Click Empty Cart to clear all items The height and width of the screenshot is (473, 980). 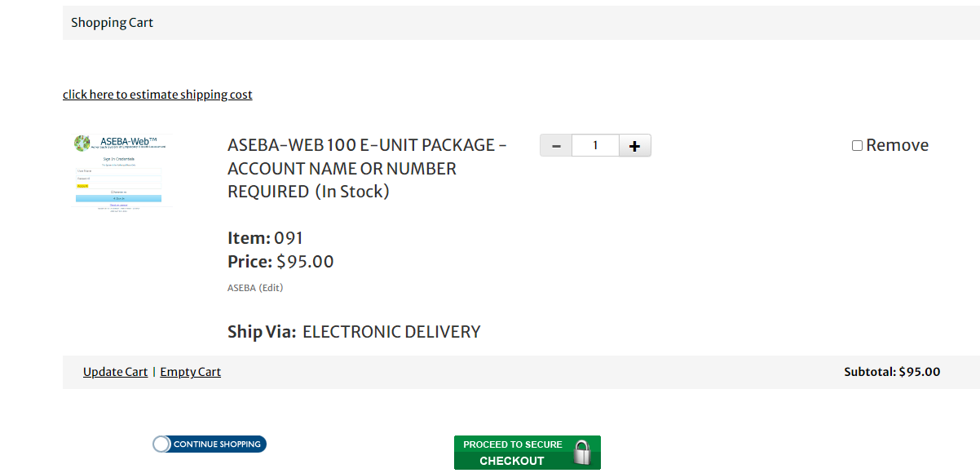pos(190,371)
